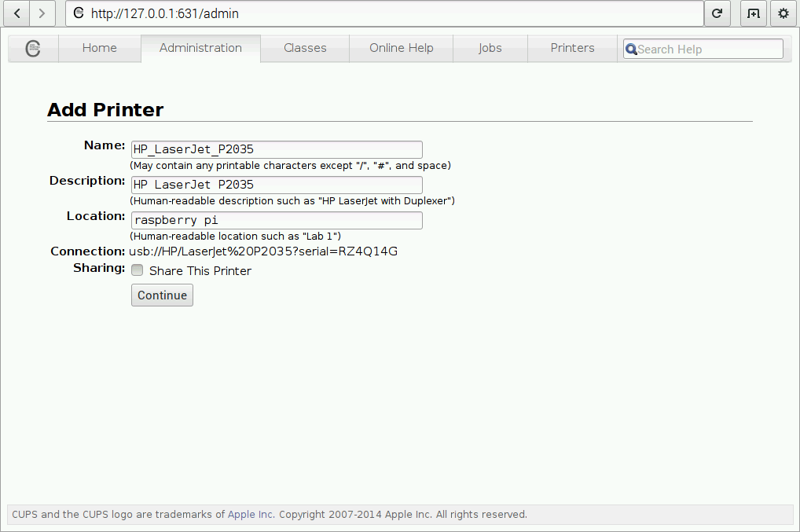Click the Add Printer heading
Image resolution: width=800 pixels, height=532 pixels.
pos(105,110)
